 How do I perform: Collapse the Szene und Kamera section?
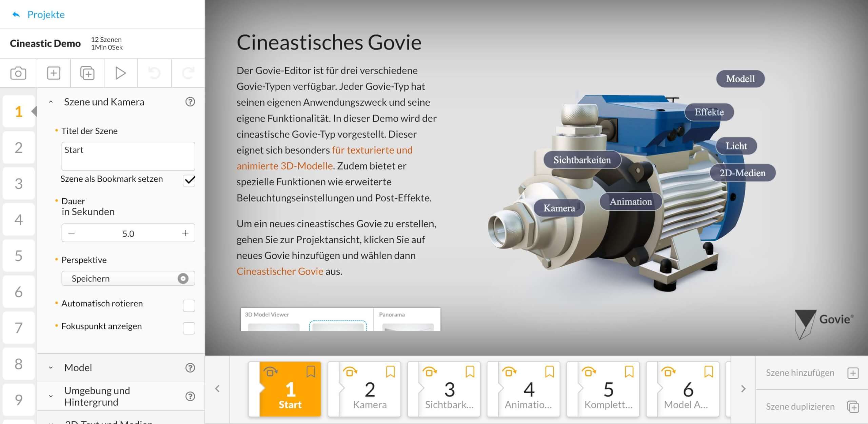51,102
